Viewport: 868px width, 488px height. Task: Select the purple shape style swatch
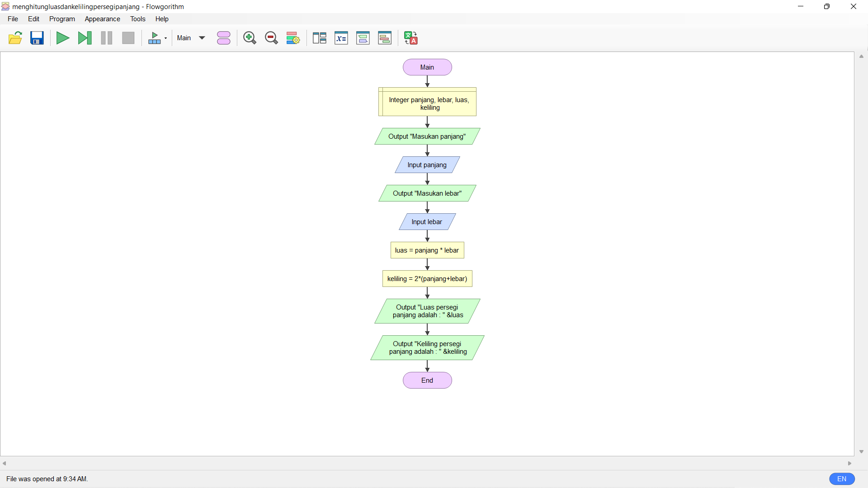(224, 38)
